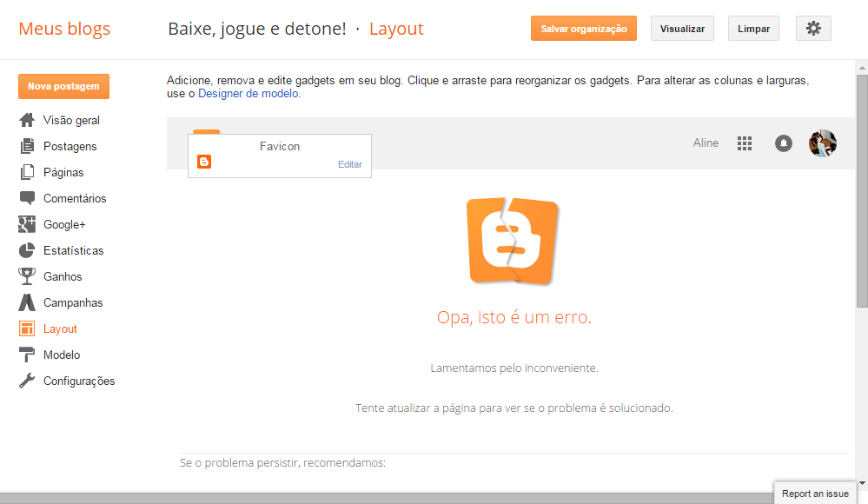Click the Campanhas AdWords icon
The height and width of the screenshot is (504, 868).
(x=27, y=302)
